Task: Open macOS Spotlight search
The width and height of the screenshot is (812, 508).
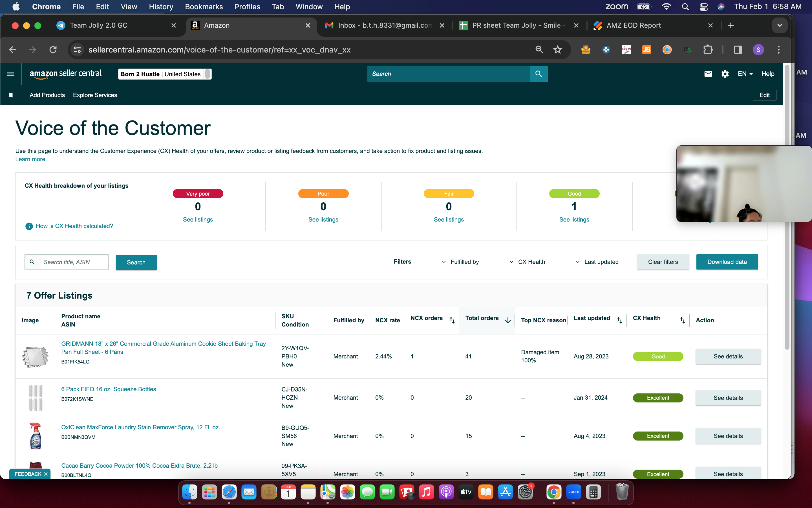Action: [x=685, y=7]
